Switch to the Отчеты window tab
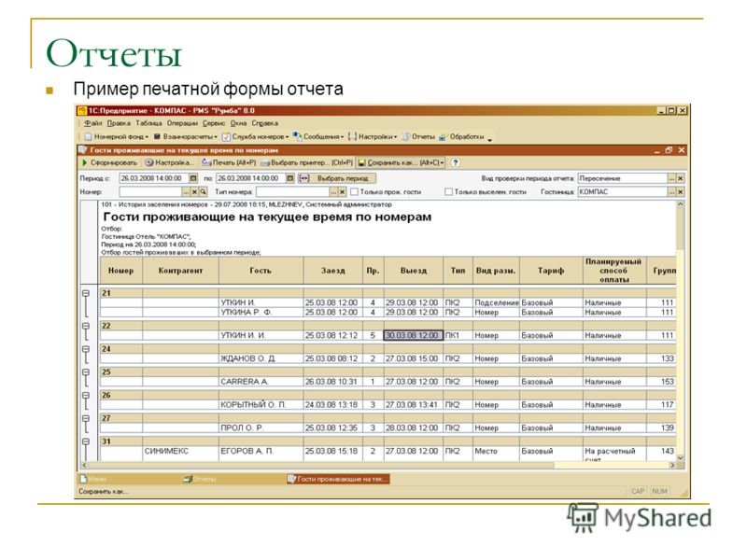Screen dimensions: 747x560 [x=233, y=479]
